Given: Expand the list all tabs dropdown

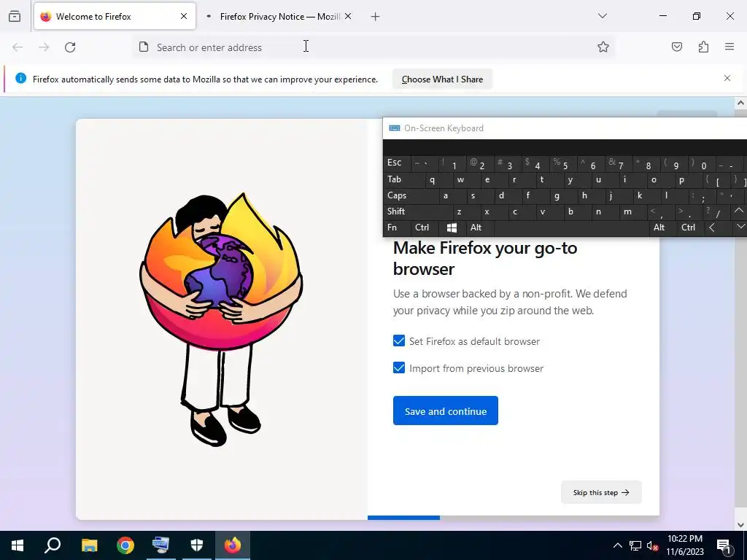Looking at the screenshot, I should [x=603, y=16].
